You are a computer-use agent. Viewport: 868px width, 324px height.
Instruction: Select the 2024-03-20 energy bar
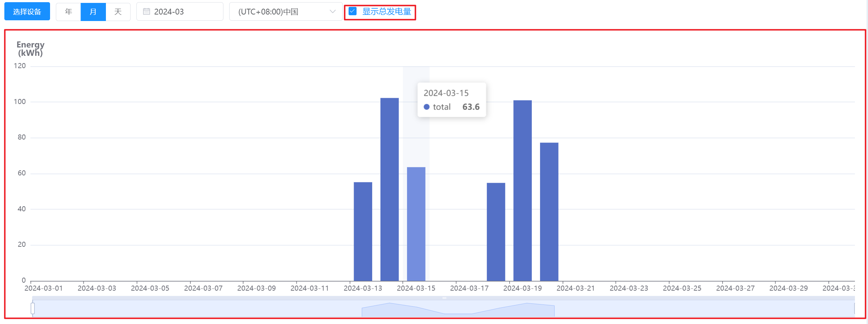pyautogui.click(x=549, y=212)
